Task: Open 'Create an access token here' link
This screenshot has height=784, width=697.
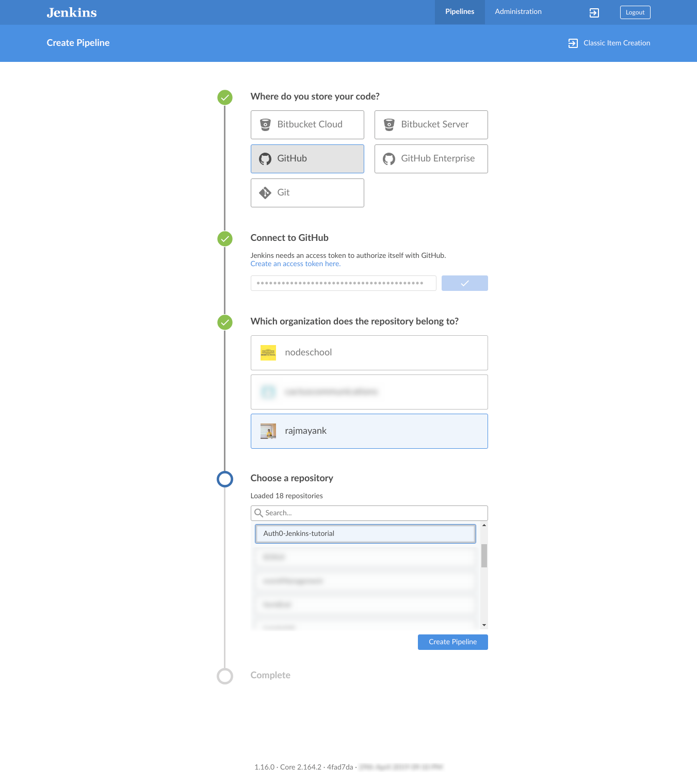Action: 296,264
